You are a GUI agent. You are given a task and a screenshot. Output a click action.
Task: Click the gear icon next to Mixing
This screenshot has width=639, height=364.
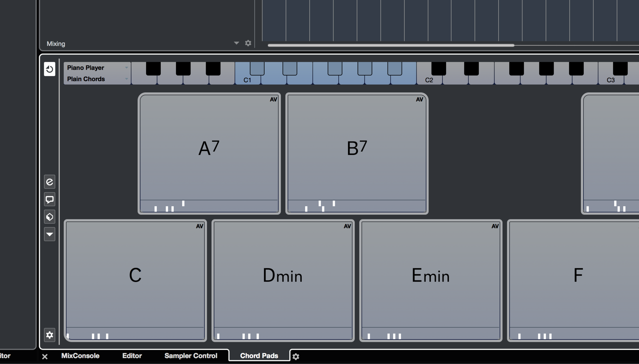[248, 43]
